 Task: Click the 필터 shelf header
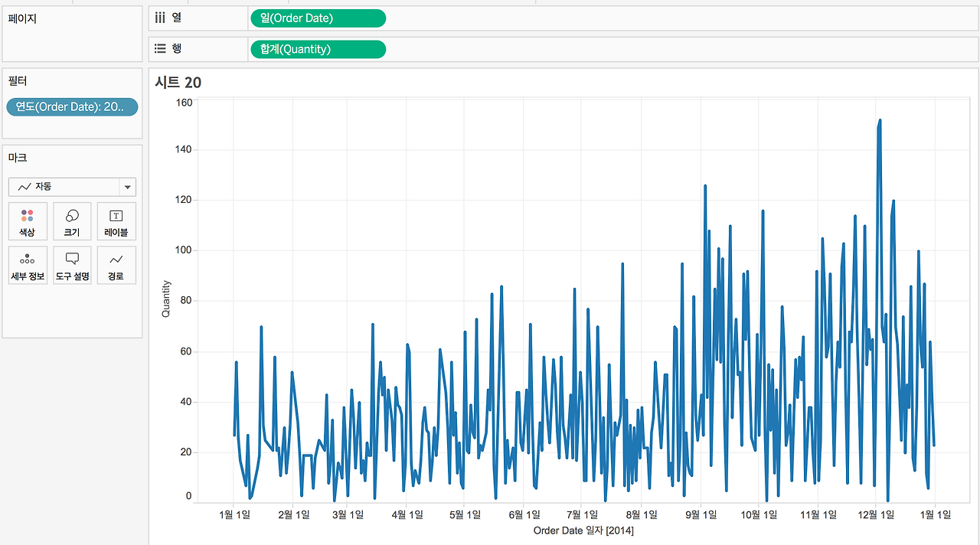[x=18, y=80]
